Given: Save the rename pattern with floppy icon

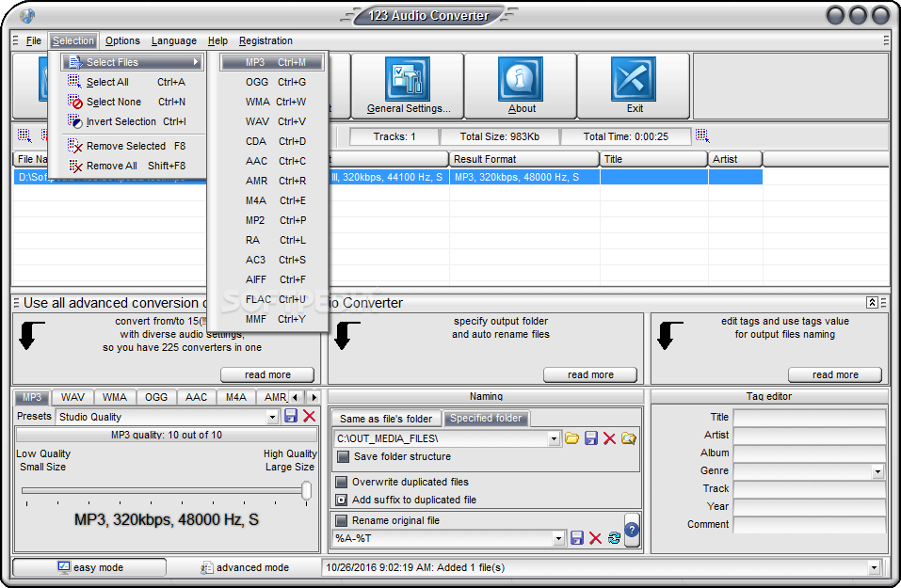Looking at the screenshot, I should click(x=577, y=538).
